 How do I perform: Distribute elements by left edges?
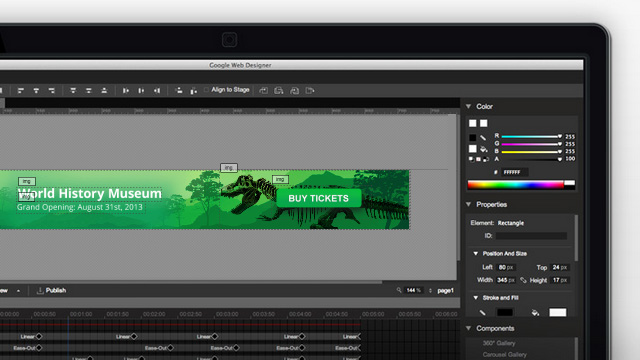126,91
